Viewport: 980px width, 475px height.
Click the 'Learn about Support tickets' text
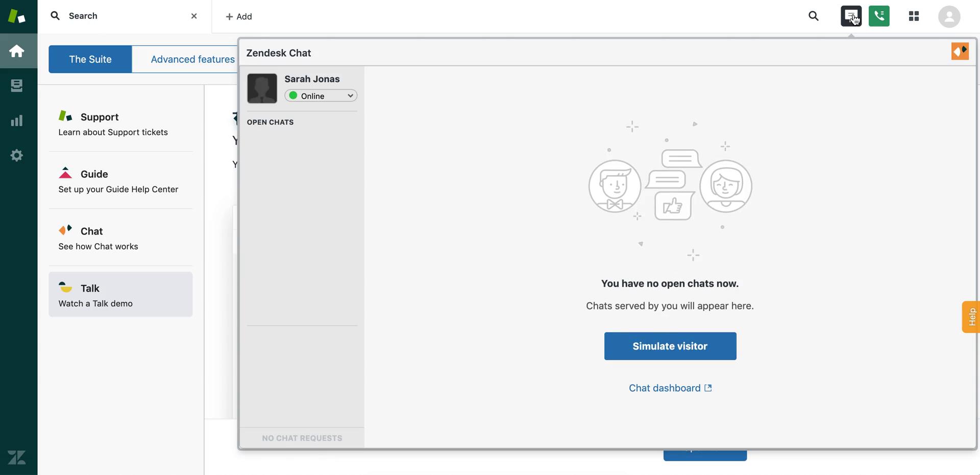(x=113, y=132)
